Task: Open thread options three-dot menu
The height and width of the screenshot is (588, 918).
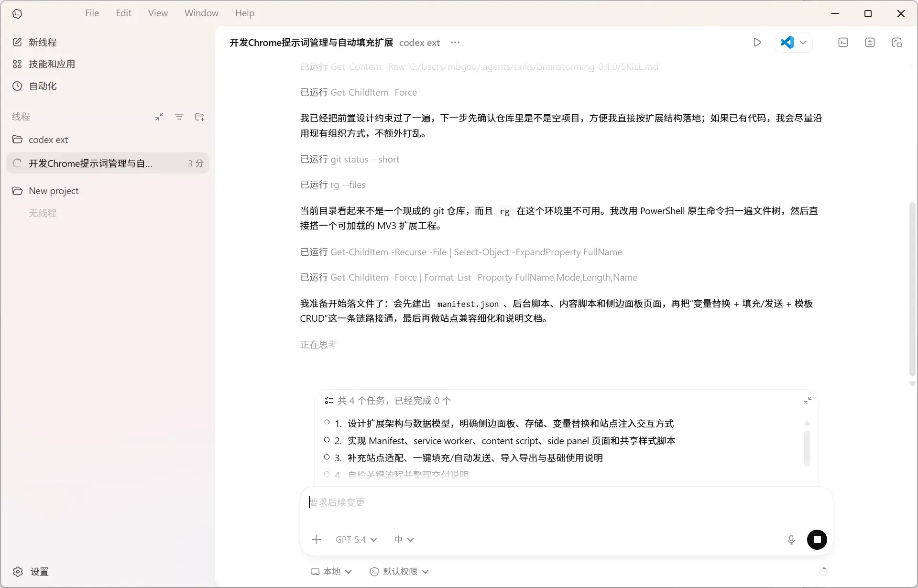Action: point(455,43)
